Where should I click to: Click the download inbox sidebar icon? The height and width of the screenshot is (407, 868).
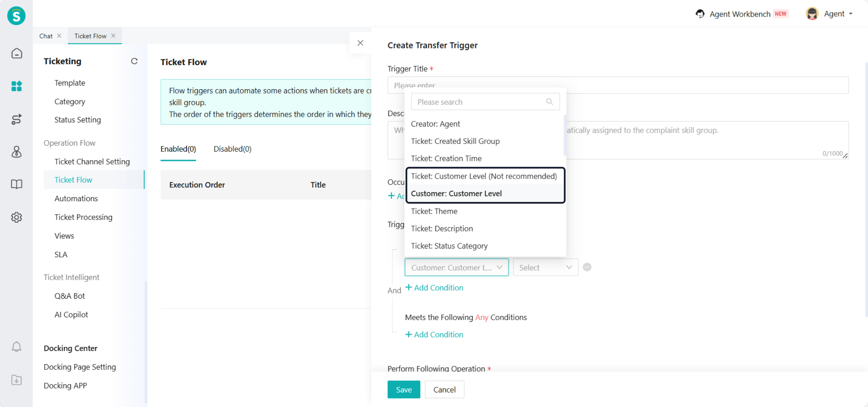point(16,380)
